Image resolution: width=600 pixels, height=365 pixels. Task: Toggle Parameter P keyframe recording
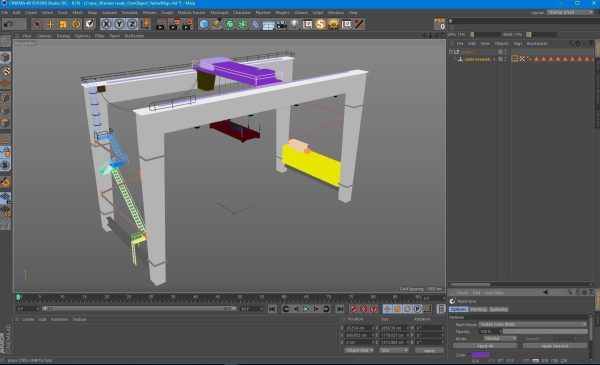(x=417, y=309)
